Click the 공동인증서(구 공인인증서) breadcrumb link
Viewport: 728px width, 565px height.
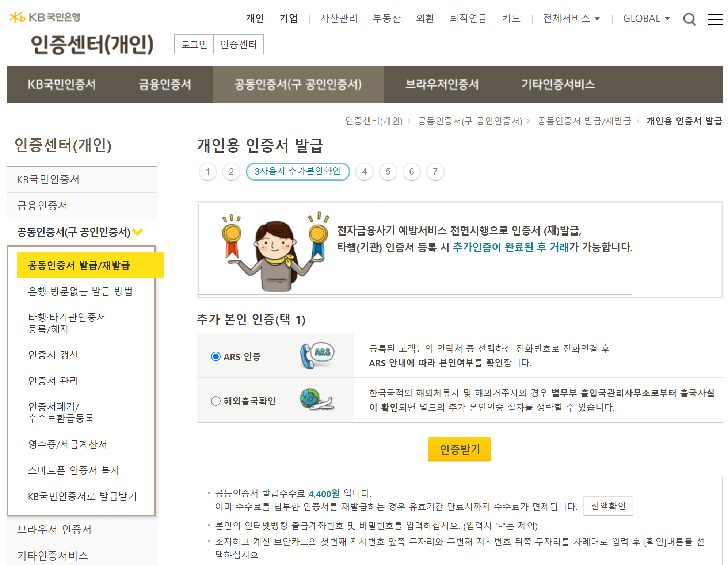470,121
